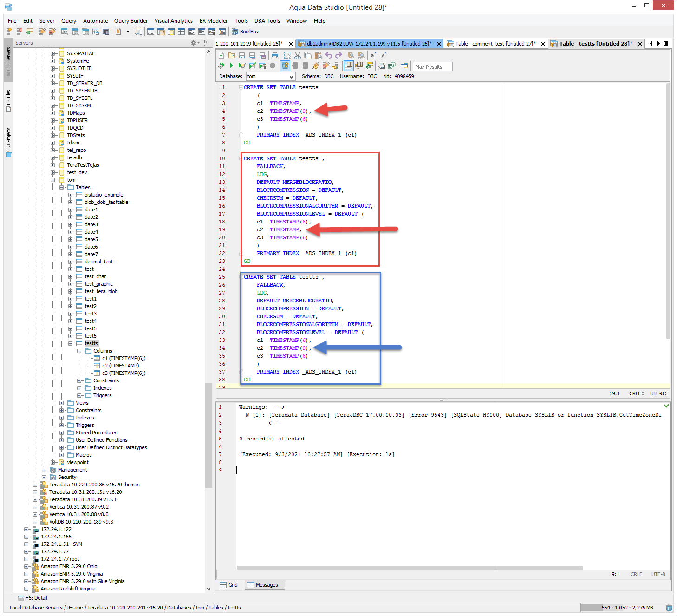Click the green Execute play icon
The image size is (677, 616).
[231, 66]
